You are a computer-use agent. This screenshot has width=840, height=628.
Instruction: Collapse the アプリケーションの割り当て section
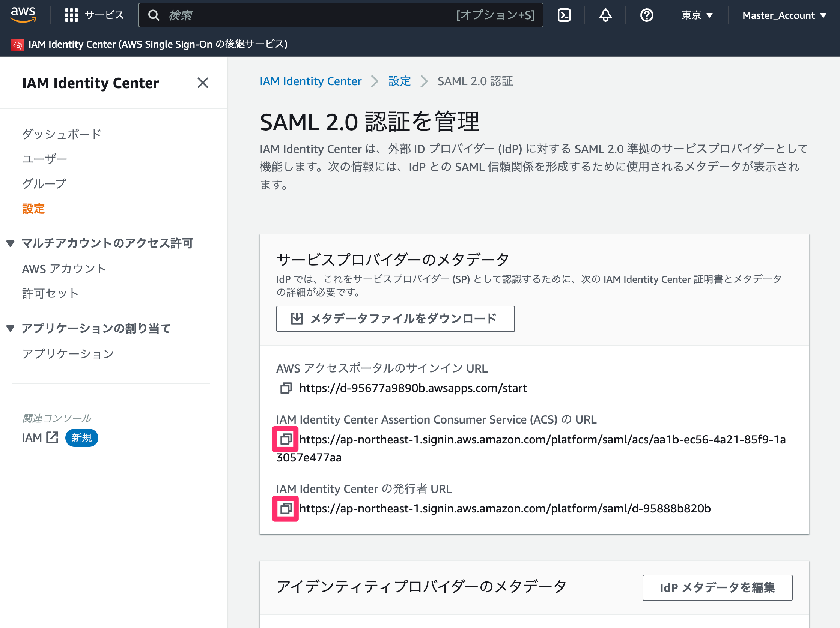[x=10, y=328]
